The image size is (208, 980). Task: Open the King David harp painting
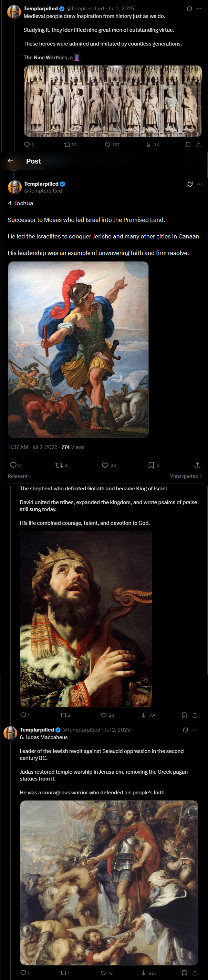pyautogui.click(x=86, y=619)
